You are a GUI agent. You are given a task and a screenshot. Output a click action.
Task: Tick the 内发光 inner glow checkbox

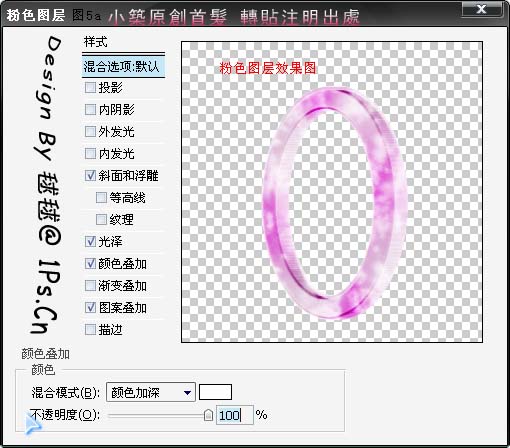click(x=90, y=154)
